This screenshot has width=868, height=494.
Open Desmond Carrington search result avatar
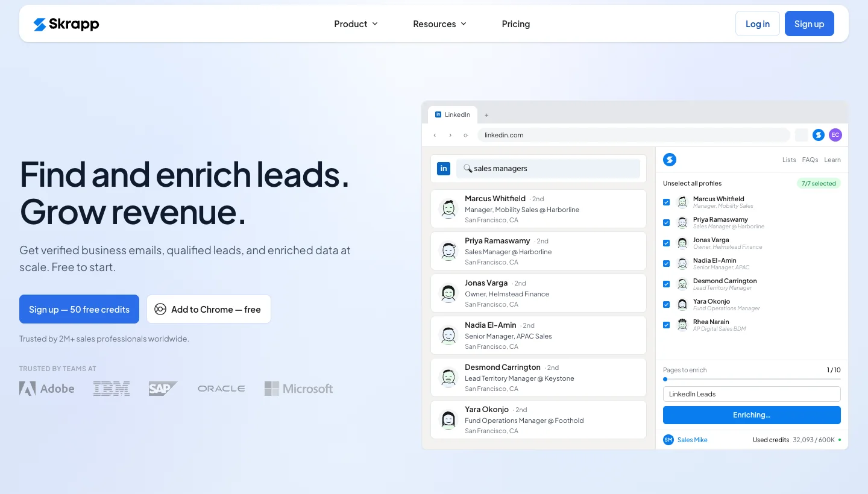click(448, 378)
